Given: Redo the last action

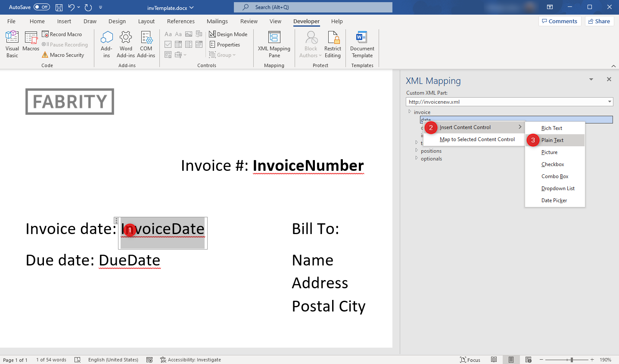Looking at the screenshot, I should (x=88, y=7).
